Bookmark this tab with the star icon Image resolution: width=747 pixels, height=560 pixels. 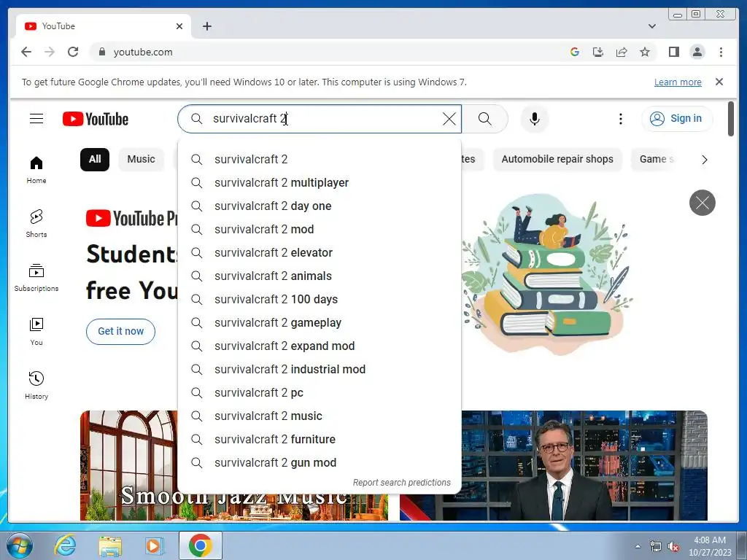[645, 52]
